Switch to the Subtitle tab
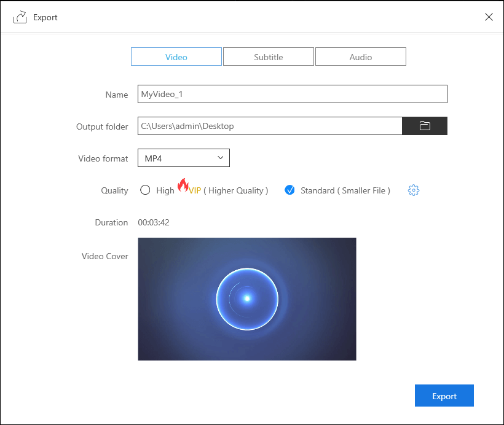Image resolution: width=504 pixels, height=425 pixels. 269,57
